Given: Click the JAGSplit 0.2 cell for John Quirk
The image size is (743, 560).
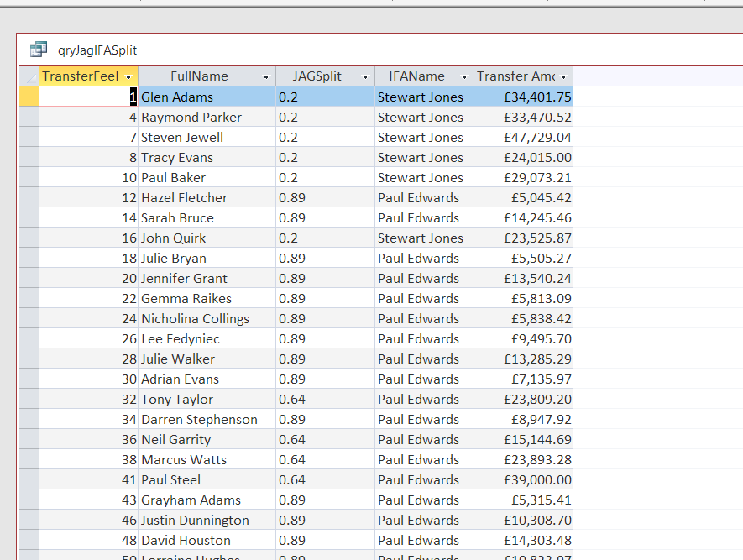Looking at the screenshot, I should (x=326, y=238).
